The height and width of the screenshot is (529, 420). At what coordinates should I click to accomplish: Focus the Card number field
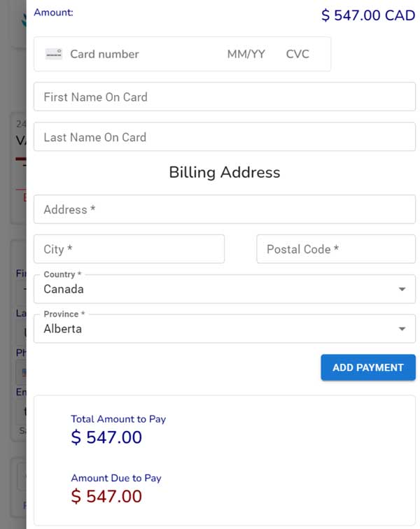click(x=142, y=54)
